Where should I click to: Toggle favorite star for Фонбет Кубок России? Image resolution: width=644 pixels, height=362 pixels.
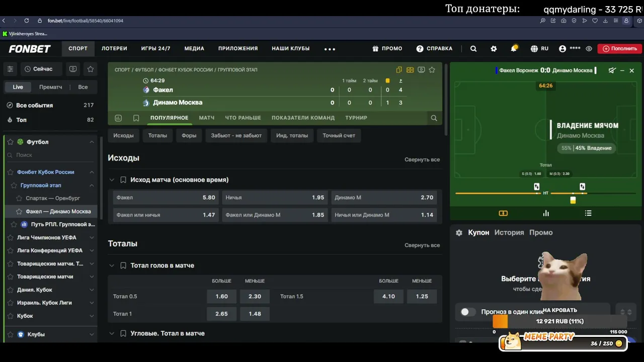coord(10,172)
